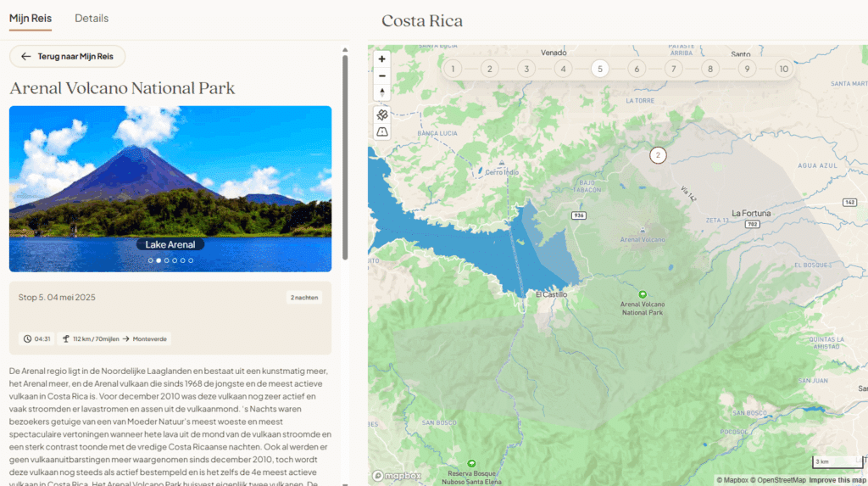This screenshot has height=486, width=868.
Task: Select the second carousel image dot
Action: click(159, 260)
